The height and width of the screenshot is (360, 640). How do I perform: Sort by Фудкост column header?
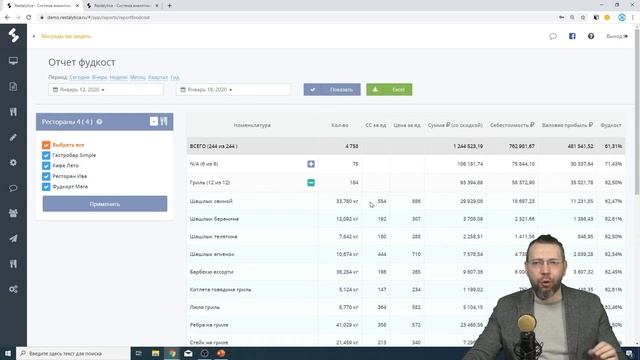pyautogui.click(x=611, y=125)
